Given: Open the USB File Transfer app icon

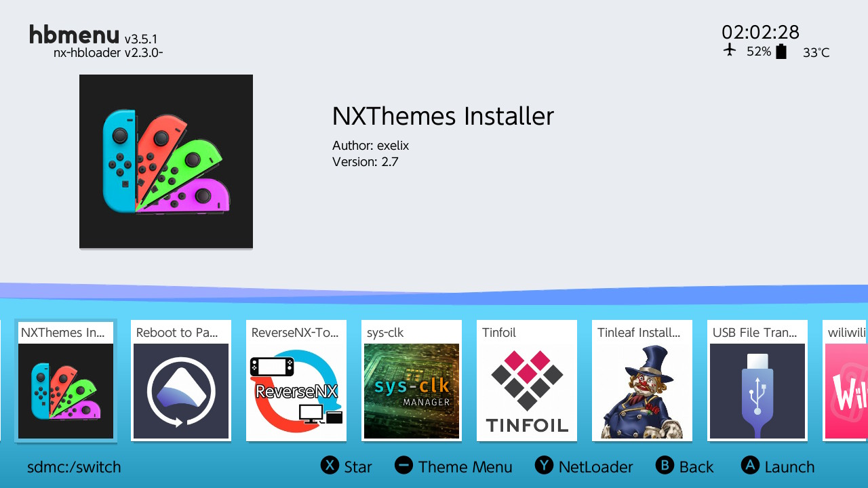Looking at the screenshot, I should coord(757,391).
